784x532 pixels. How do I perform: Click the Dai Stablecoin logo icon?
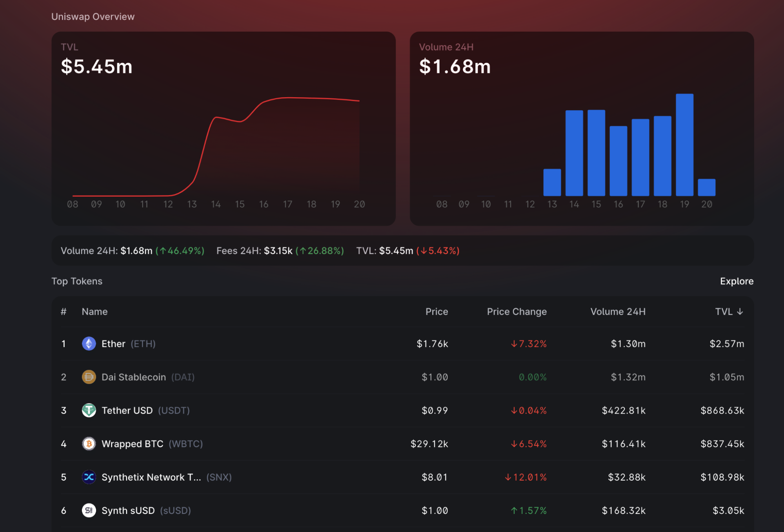(89, 377)
